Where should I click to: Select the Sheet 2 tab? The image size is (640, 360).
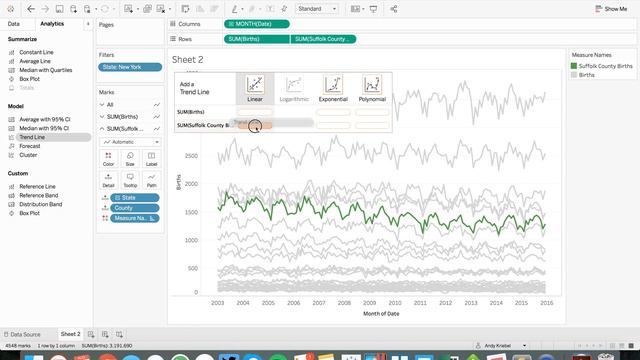pyautogui.click(x=70, y=334)
